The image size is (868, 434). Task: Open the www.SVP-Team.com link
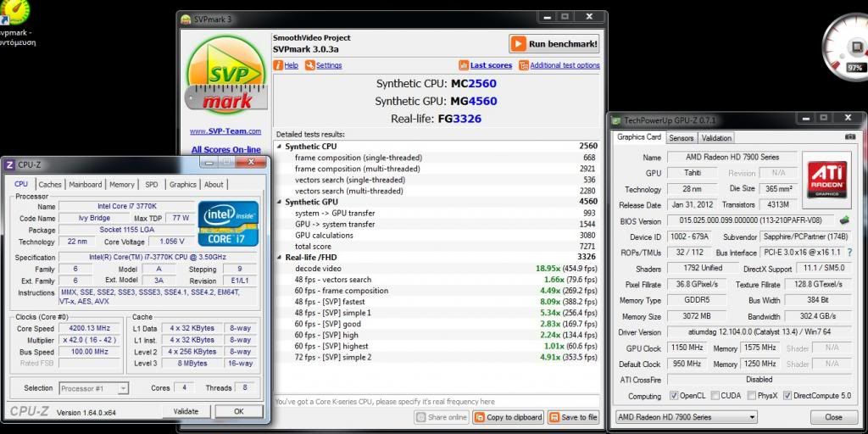[225, 131]
